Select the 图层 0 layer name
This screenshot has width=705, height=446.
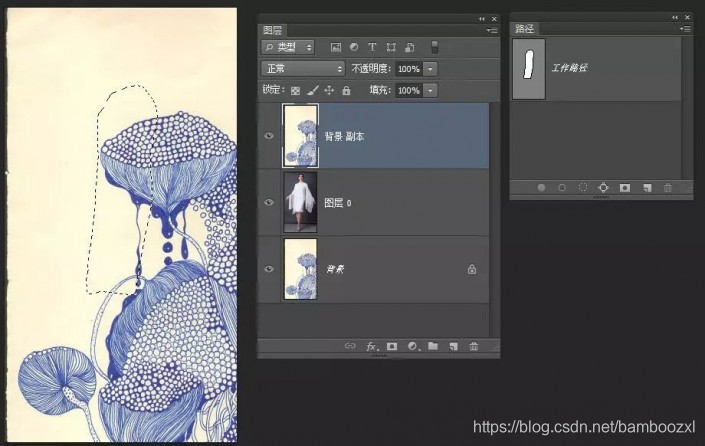338,203
